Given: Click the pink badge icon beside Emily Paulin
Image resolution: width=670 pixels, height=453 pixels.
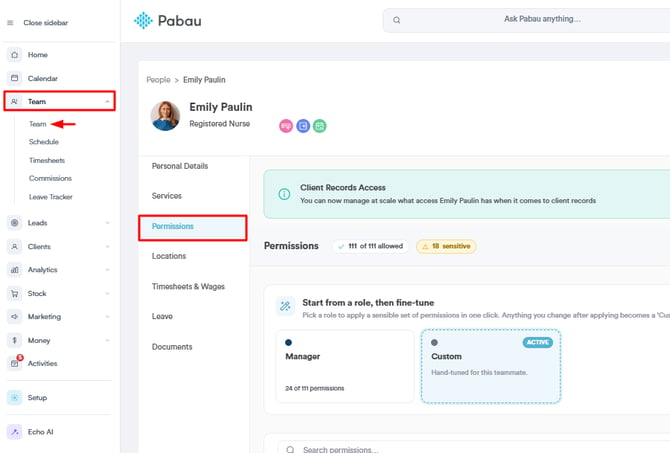Looking at the screenshot, I should coord(286,126).
